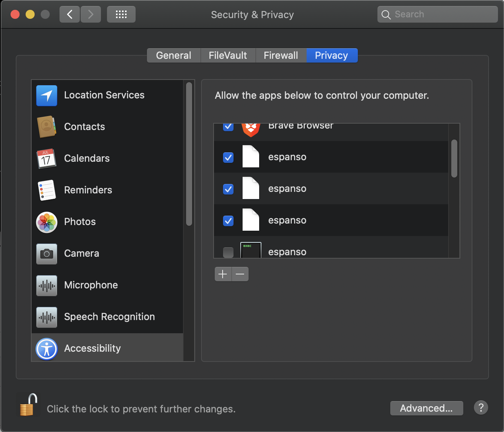Screen dimensions: 504x432
Task: Select the Calendars label in sidebar
Action: [x=87, y=158]
